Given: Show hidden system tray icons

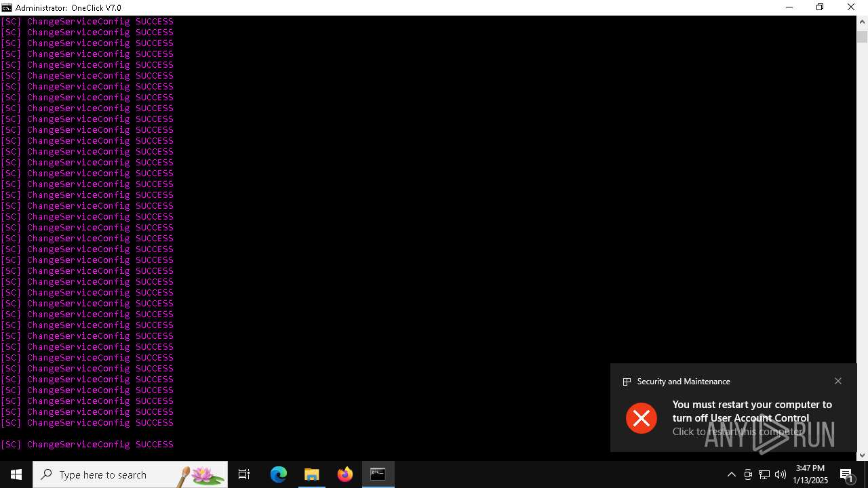Looking at the screenshot, I should [731, 474].
